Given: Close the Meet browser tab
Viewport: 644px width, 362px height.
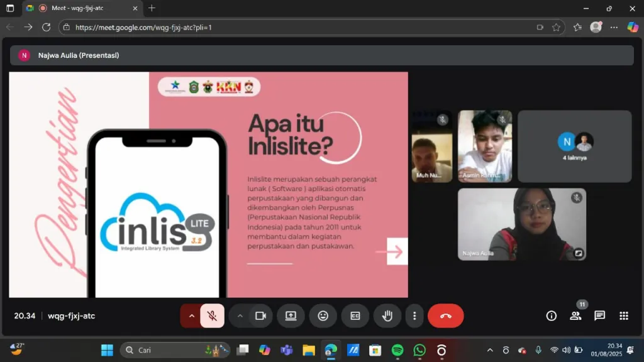Looking at the screenshot, I should 135,8.
